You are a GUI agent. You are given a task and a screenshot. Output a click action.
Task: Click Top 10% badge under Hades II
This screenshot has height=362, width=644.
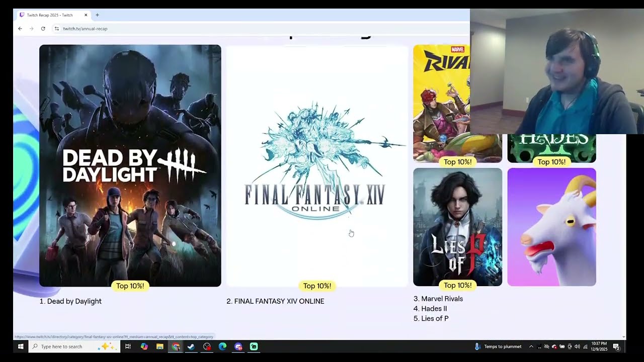[x=551, y=162]
